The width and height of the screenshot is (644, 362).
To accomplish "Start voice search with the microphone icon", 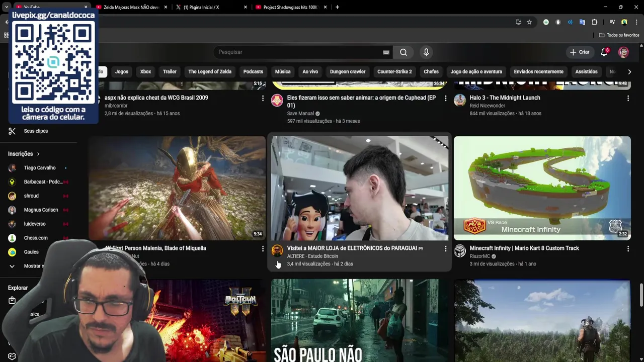I will click(426, 52).
